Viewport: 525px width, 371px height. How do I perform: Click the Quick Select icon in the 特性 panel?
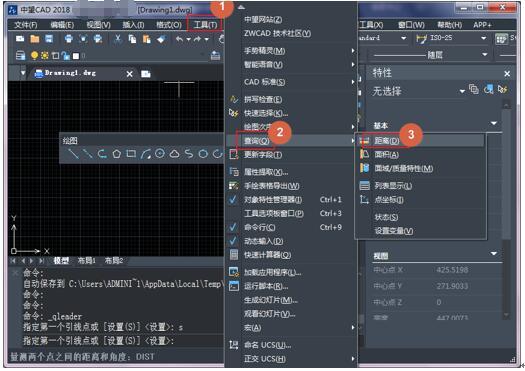502,89
